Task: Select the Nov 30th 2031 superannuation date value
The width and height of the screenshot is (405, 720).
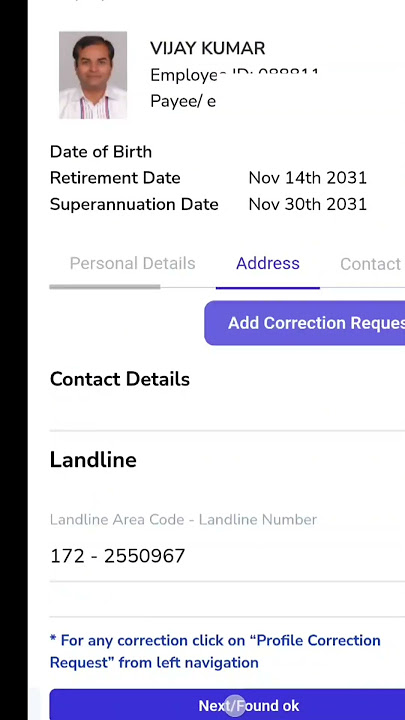Action: click(x=308, y=204)
